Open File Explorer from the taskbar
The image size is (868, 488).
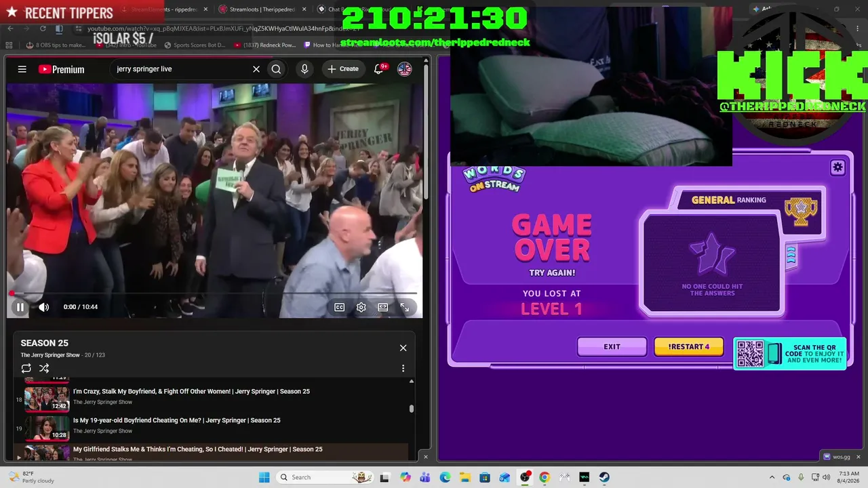tap(465, 477)
